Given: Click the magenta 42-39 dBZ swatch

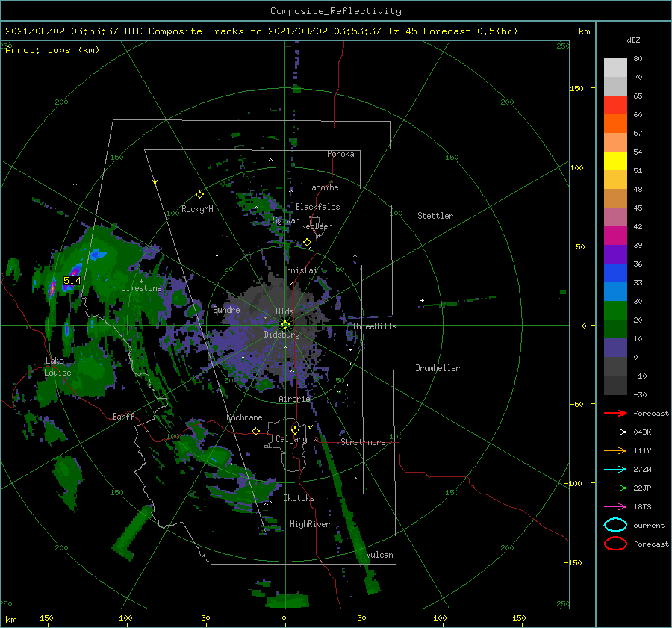Looking at the screenshot, I should click(615, 236).
